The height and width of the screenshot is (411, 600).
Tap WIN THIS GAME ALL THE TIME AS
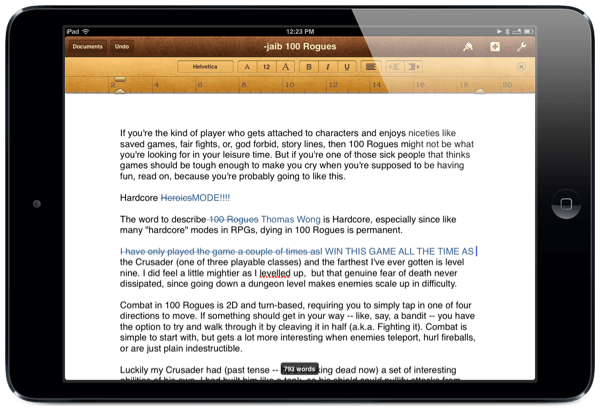[x=399, y=251]
